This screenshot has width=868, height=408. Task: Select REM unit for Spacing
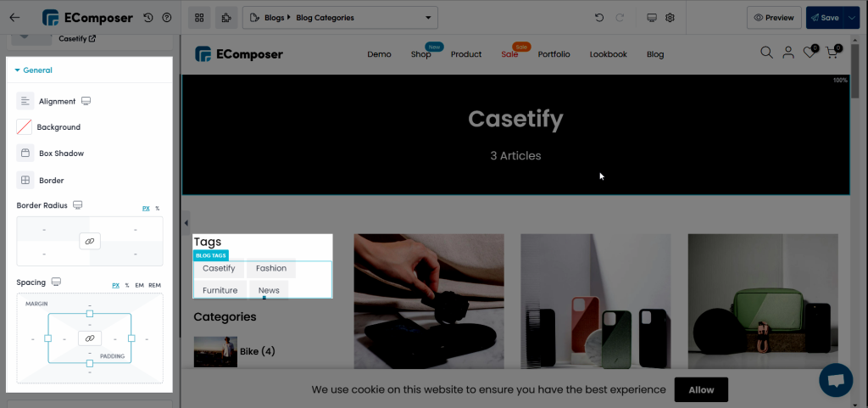(154, 286)
